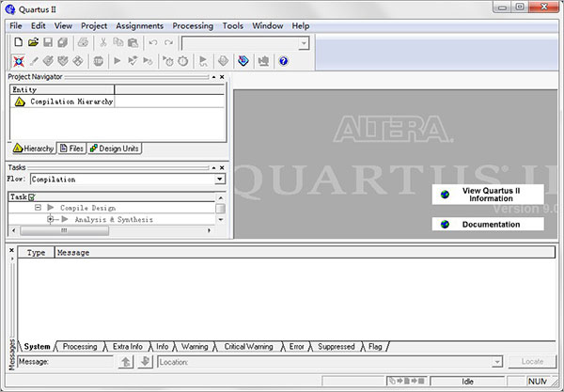Expand the Analysis & Synthesis tree node
The width and height of the screenshot is (564, 392).
(x=51, y=219)
